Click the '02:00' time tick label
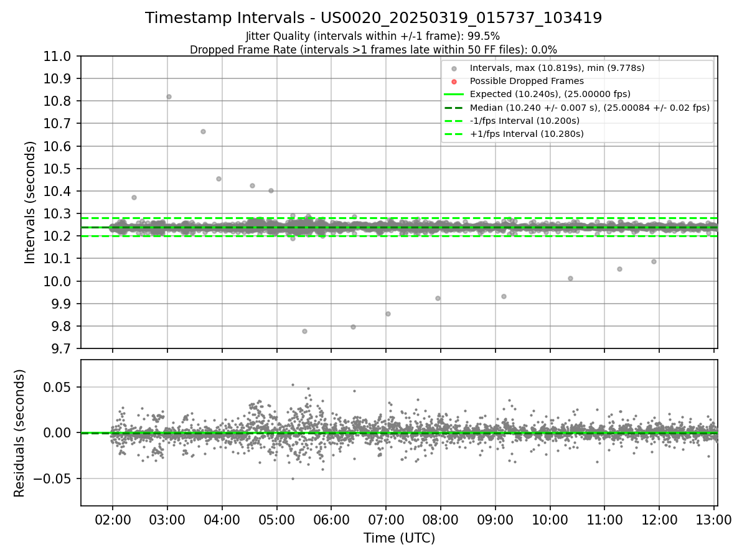Screen dimensions: 747x560 point(113,520)
